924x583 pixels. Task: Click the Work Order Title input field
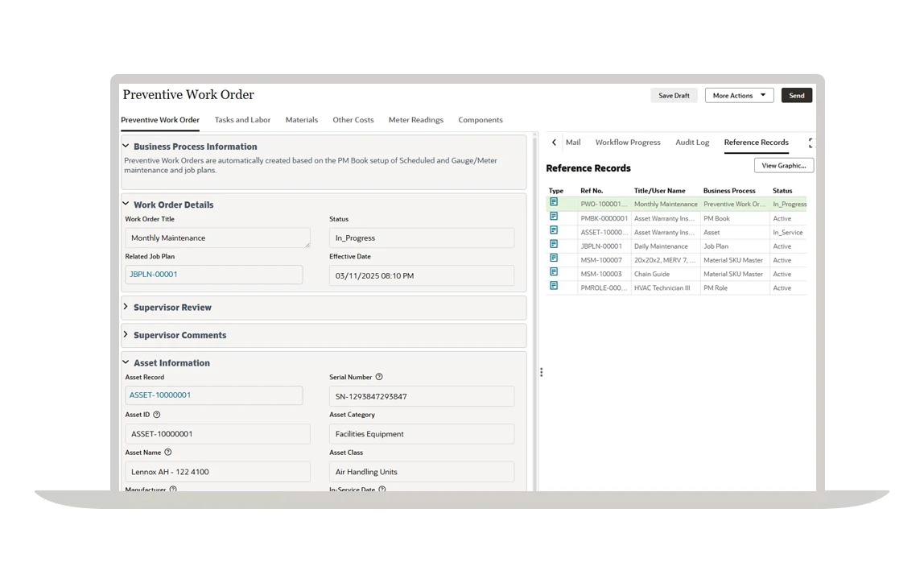[x=217, y=238]
